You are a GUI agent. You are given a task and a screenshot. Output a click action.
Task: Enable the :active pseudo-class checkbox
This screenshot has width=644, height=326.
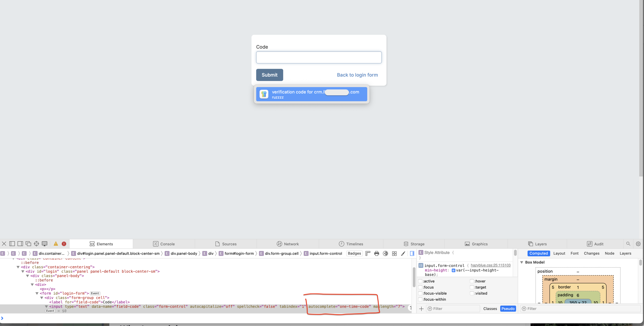420,281
